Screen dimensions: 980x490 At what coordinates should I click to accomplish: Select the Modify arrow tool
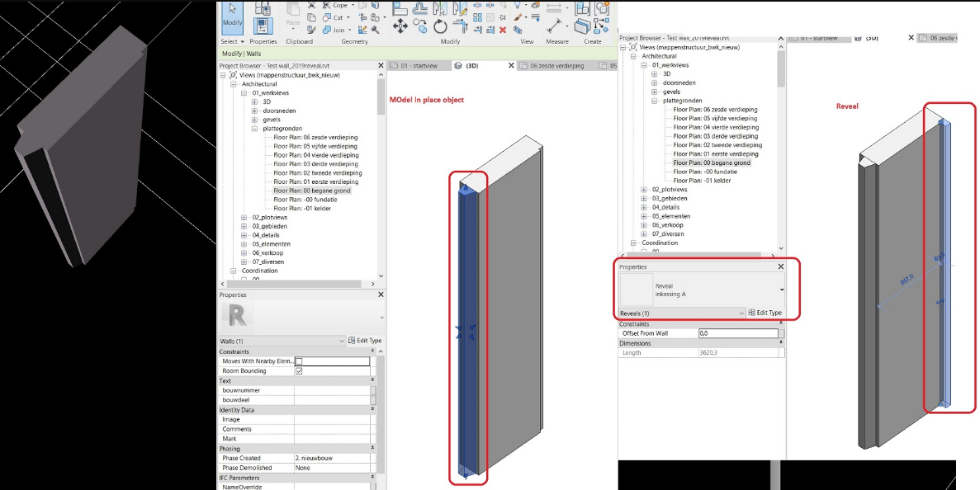pyautogui.click(x=233, y=18)
